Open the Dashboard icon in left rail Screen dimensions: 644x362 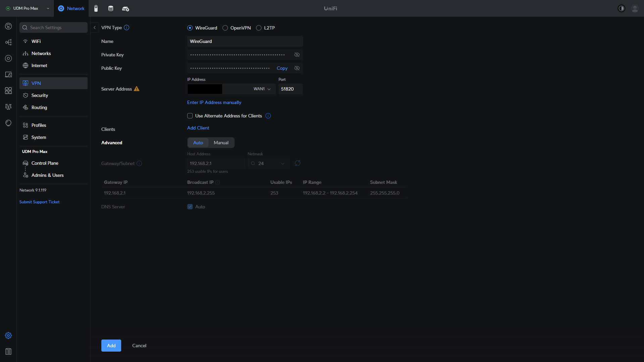click(x=8, y=26)
